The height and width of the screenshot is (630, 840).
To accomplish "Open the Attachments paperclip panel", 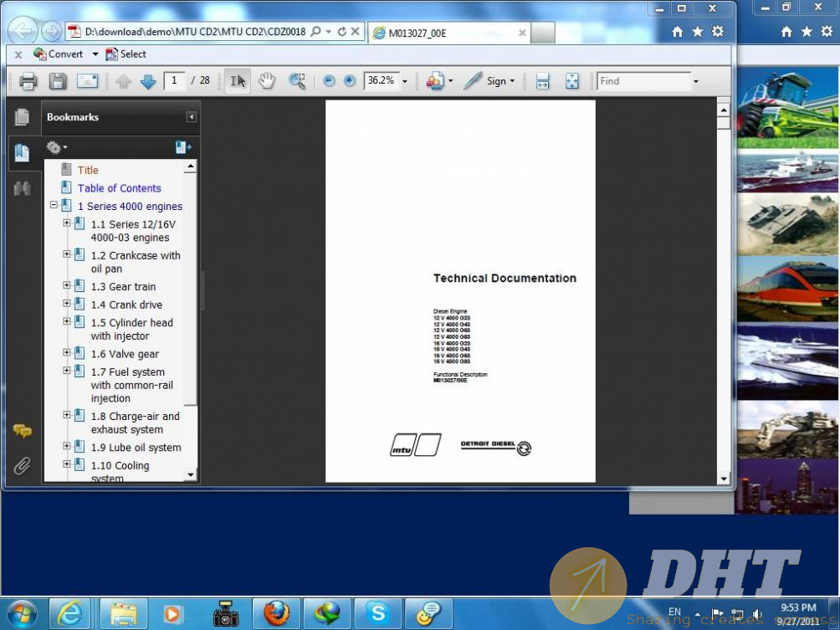I will 22,466.
